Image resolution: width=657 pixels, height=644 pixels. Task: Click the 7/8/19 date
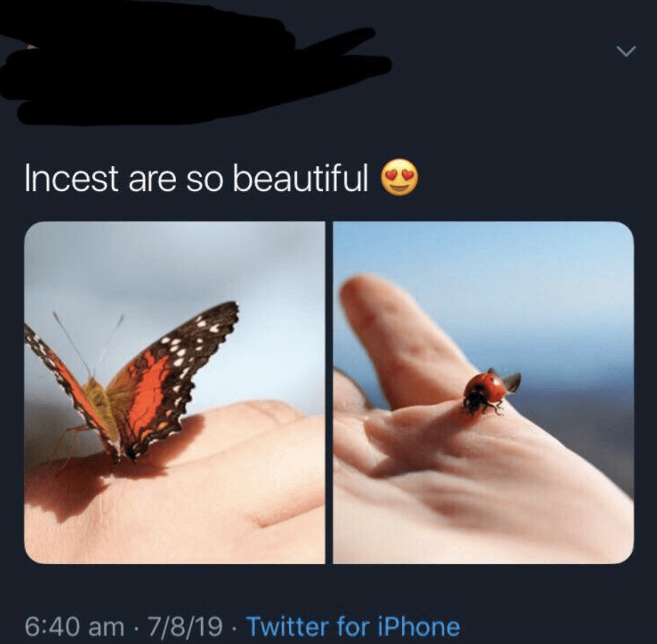click(x=185, y=627)
